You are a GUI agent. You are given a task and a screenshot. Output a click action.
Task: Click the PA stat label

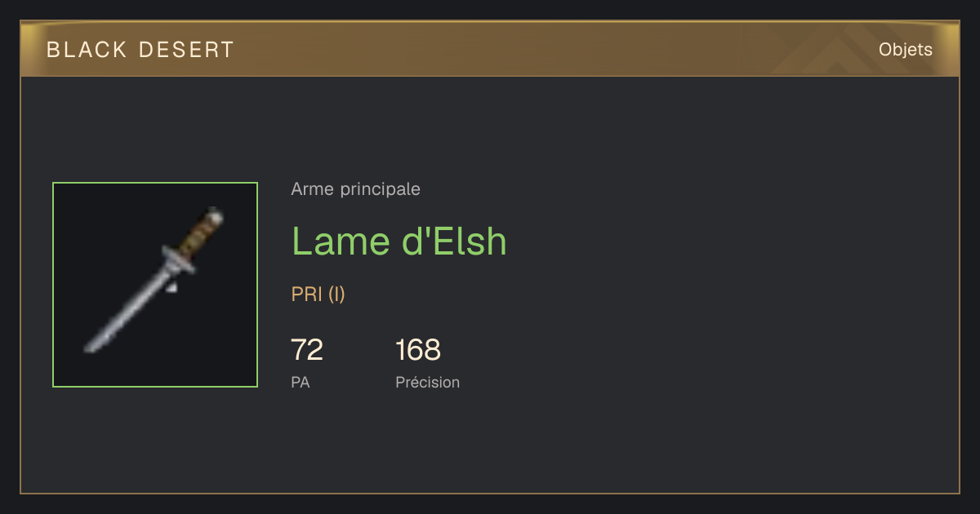pos(300,382)
